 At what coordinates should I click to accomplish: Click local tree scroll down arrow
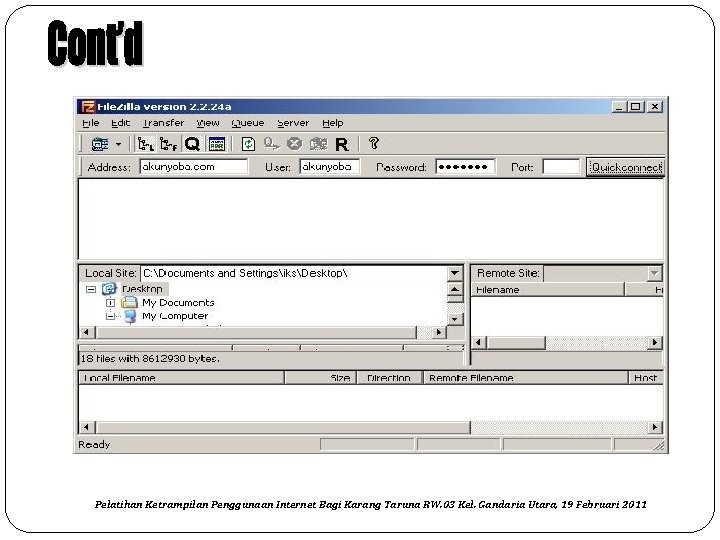click(x=455, y=319)
